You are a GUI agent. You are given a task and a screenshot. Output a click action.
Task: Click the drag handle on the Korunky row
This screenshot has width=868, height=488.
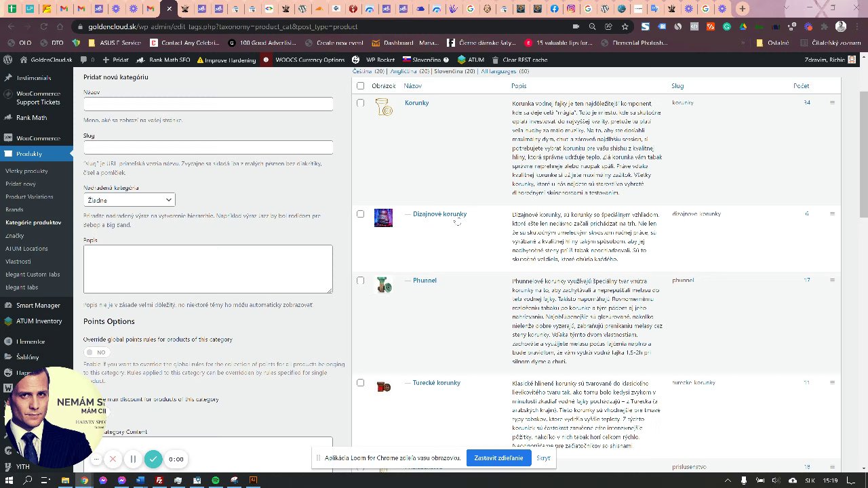(x=832, y=103)
